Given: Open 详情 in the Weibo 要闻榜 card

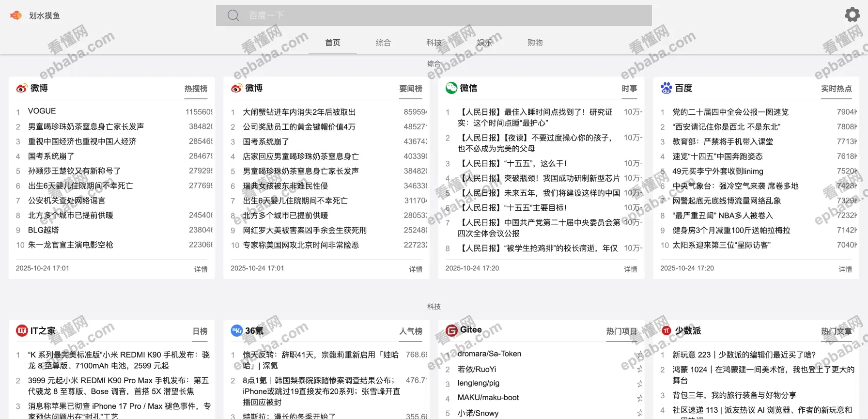Looking at the screenshot, I should tap(416, 269).
